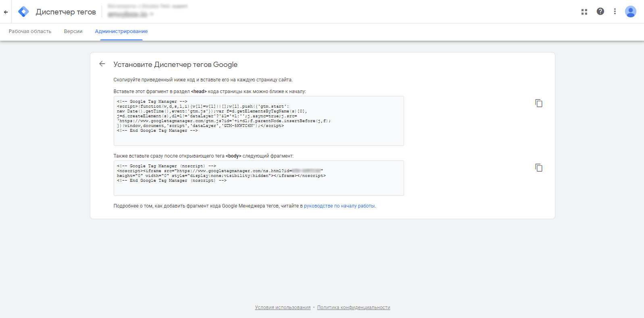Click the back arrow in the top header
Viewport: 644px width, 318px height.
[x=6, y=12]
